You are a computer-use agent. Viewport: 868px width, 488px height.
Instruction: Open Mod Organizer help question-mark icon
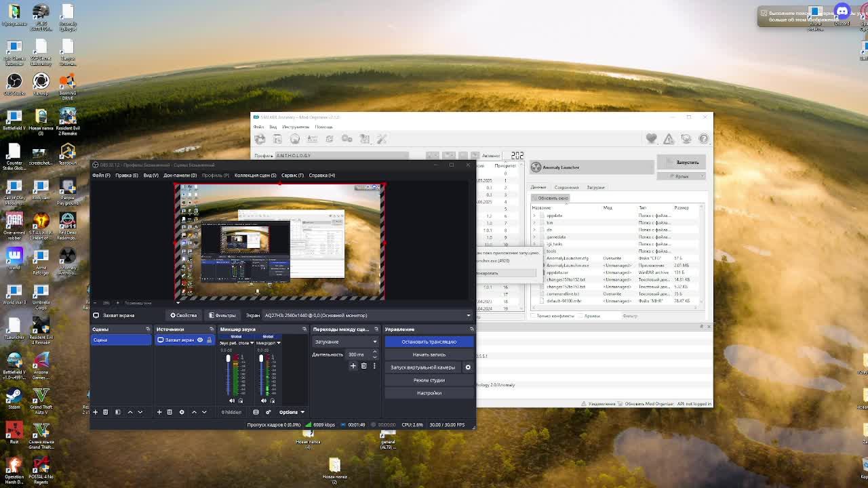tap(703, 138)
